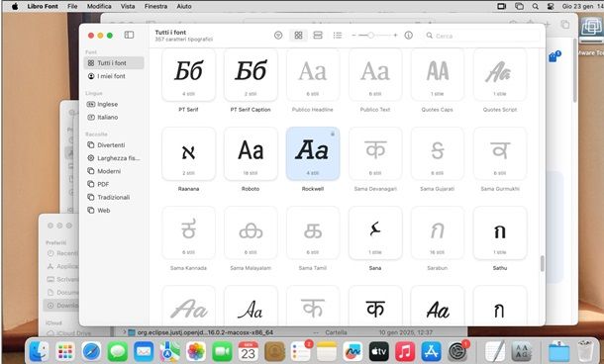Open the Tradizionali collection
Screen dimensions: 604x364
[x=114, y=198]
